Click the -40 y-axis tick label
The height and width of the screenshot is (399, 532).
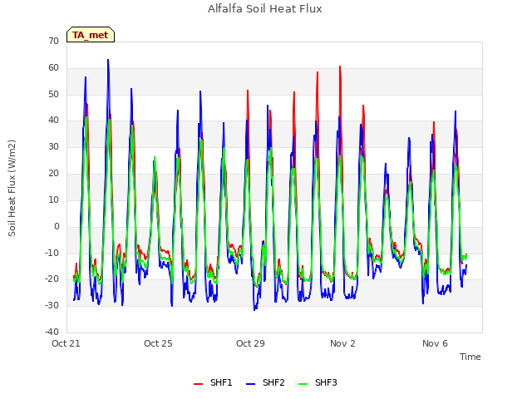(52, 332)
